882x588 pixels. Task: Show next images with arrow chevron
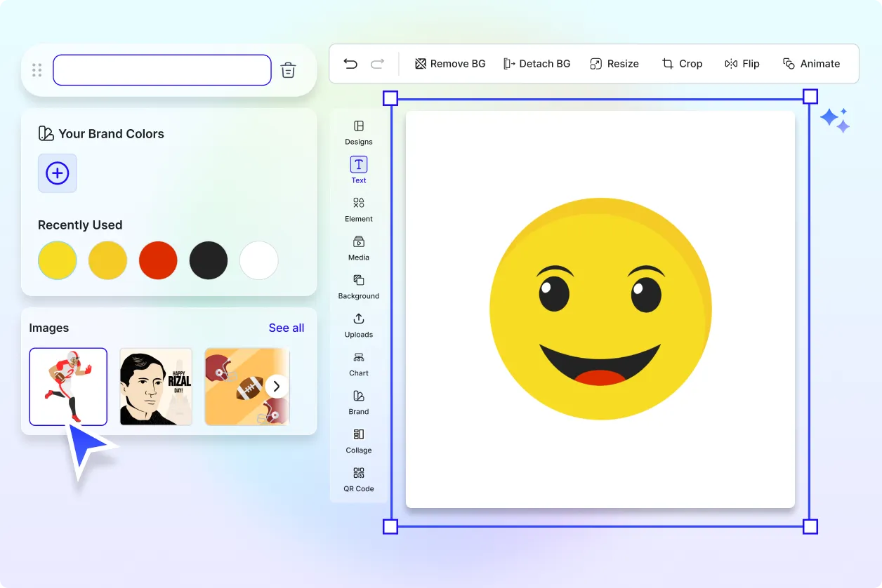[277, 386]
